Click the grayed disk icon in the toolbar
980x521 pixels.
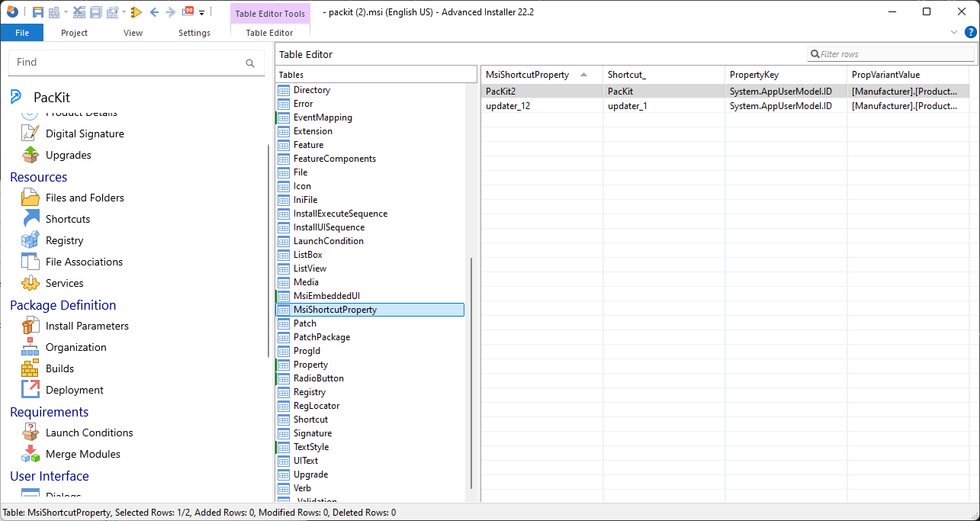pyautogui.click(x=96, y=12)
